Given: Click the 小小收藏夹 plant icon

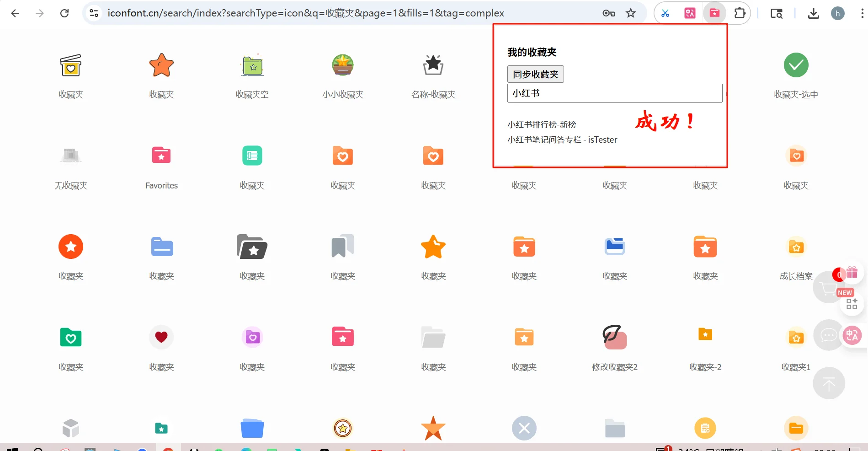Looking at the screenshot, I should coord(342,65).
